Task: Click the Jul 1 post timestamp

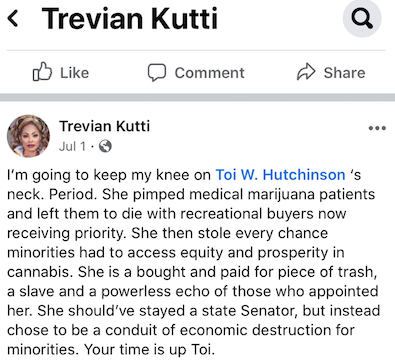Action: (x=72, y=146)
